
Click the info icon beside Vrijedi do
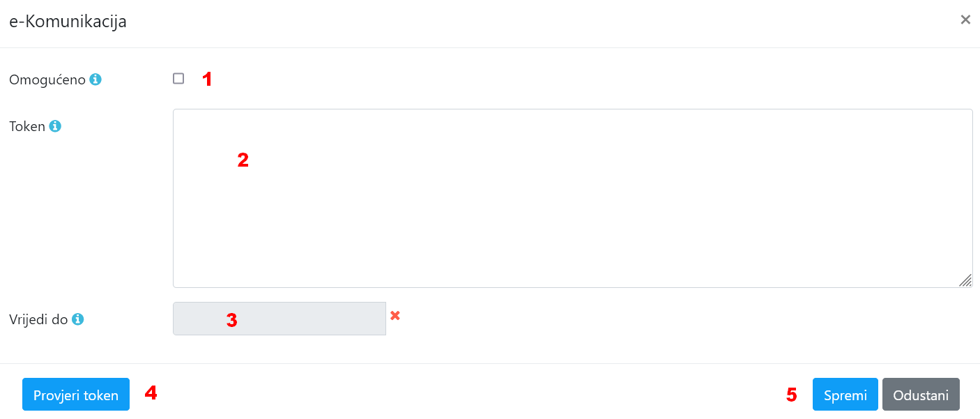78,319
